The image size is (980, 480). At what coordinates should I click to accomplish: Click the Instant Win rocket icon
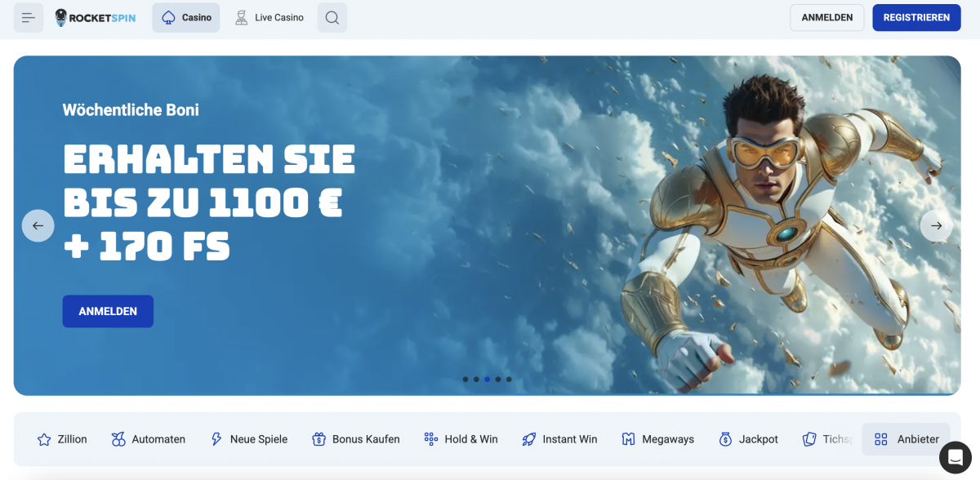point(528,439)
